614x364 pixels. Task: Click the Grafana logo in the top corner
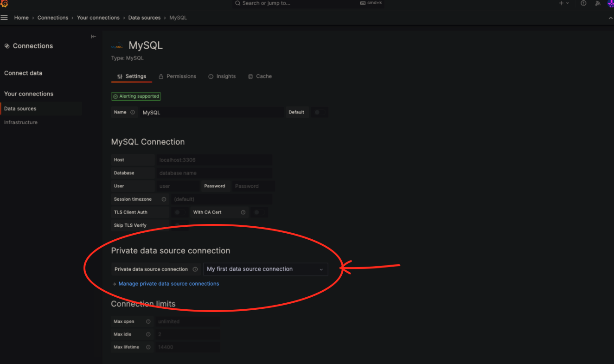point(5,4)
